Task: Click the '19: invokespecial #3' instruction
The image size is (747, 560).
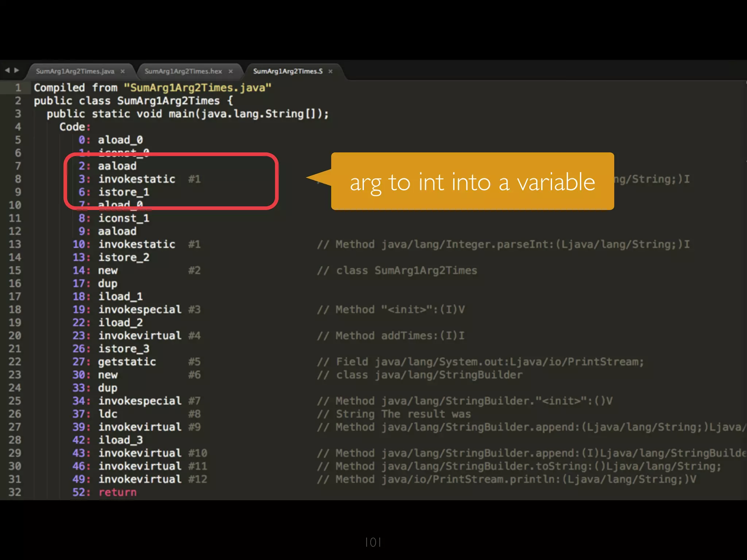Action: [137, 310]
